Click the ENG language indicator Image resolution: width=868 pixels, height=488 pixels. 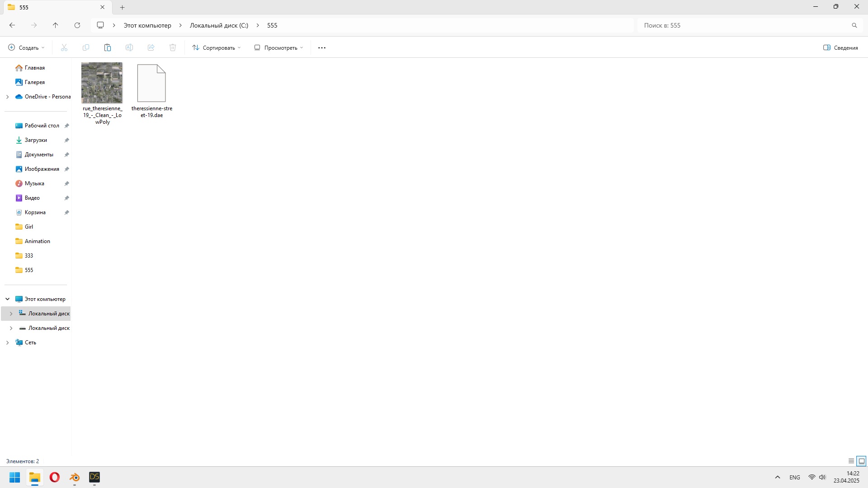pos(795,477)
